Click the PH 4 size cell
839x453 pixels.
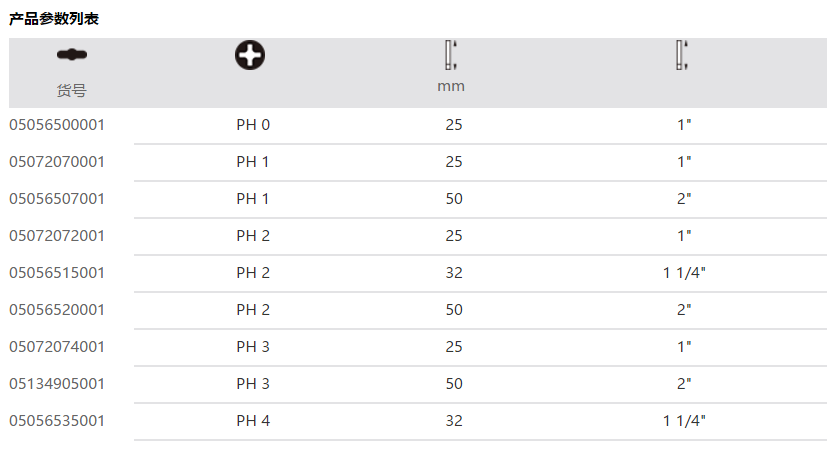click(253, 421)
